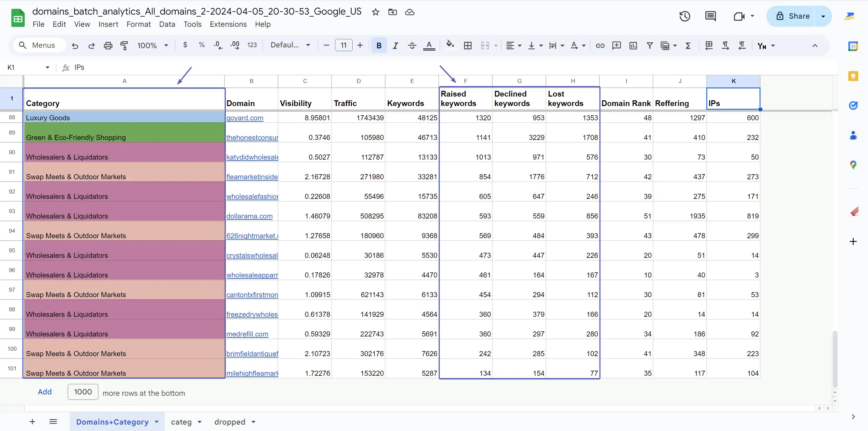The height and width of the screenshot is (431, 868).
Task: Toggle strikethrough formatting
Action: click(411, 45)
